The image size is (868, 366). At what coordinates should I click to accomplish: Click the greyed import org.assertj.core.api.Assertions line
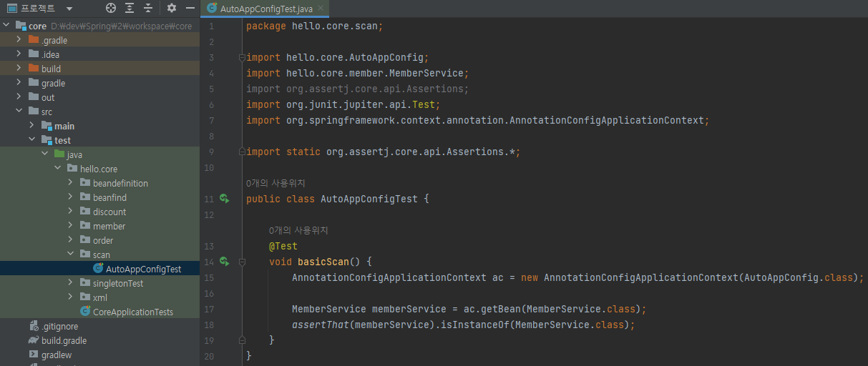tap(358, 89)
